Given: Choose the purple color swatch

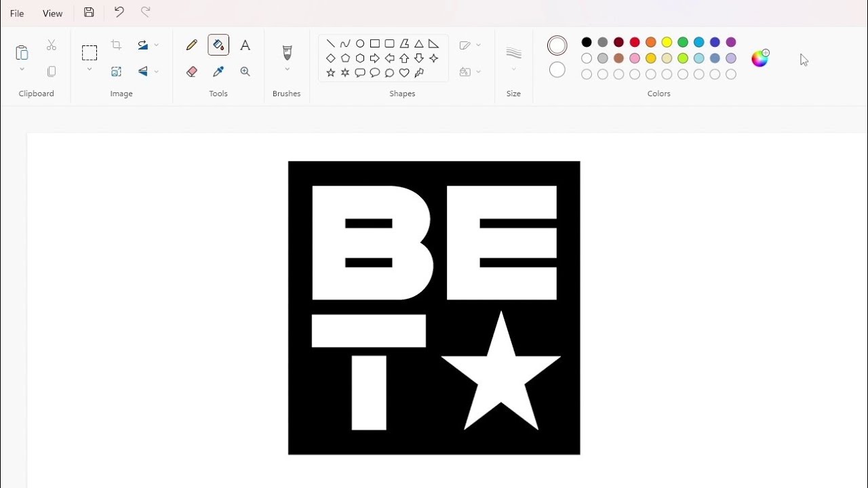Looking at the screenshot, I should [x=731, y=43].
